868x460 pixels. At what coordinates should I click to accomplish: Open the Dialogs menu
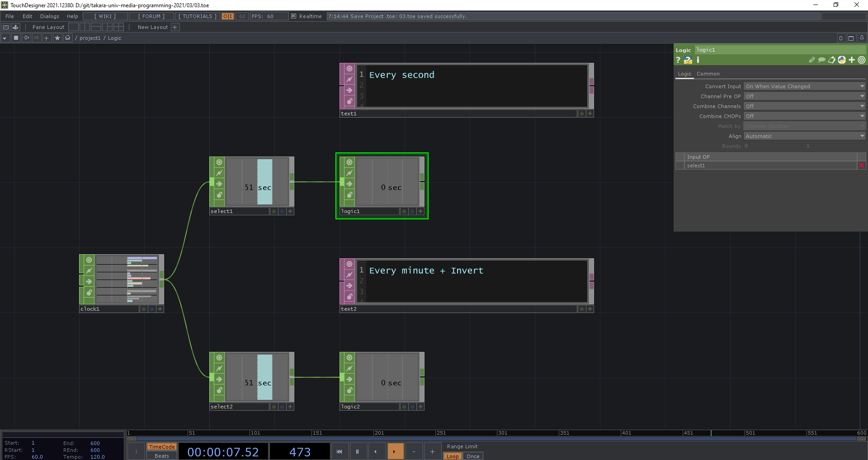49,16
